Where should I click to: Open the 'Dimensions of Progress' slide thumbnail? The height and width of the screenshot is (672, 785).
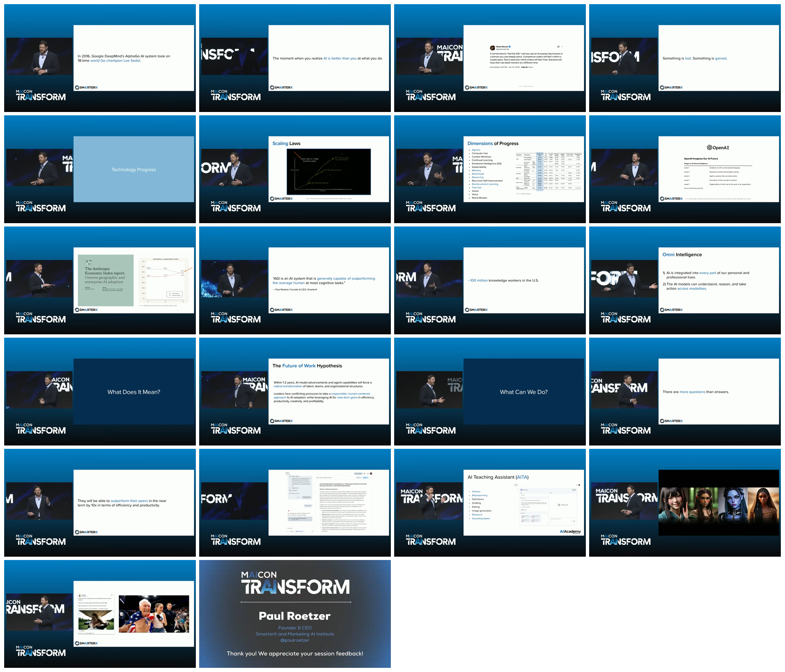(x=490, y=169)
